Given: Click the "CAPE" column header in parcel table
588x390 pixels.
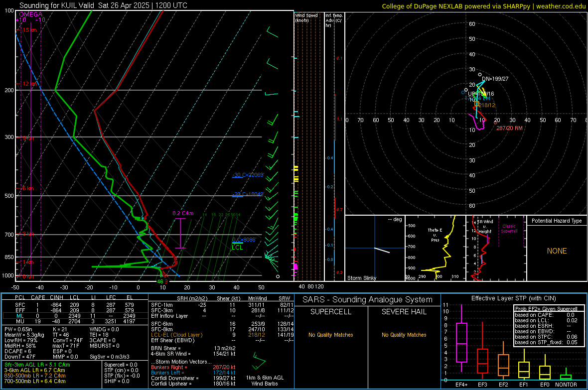Looking at the screenshot, I should pyautogui.click(x=38, y=297).
